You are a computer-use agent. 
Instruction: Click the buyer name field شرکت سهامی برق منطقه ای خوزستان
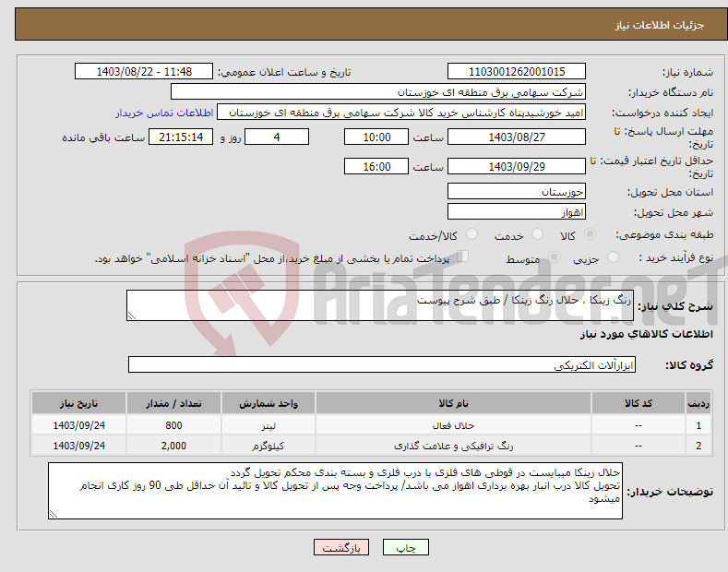(x=378, y=92)
